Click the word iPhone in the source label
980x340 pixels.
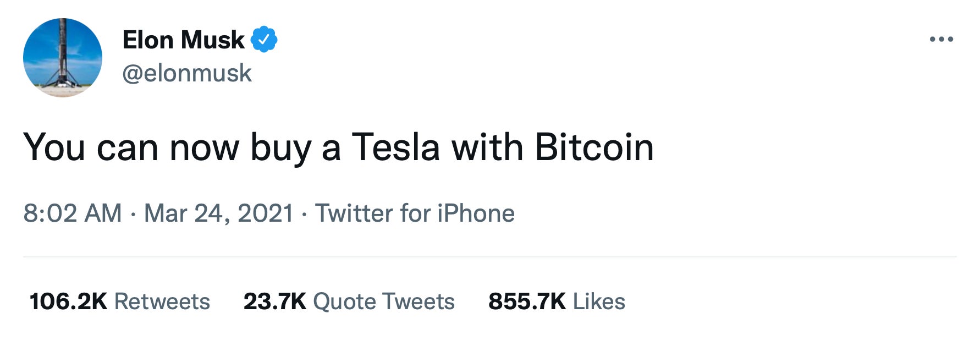(x=476, y=213)
